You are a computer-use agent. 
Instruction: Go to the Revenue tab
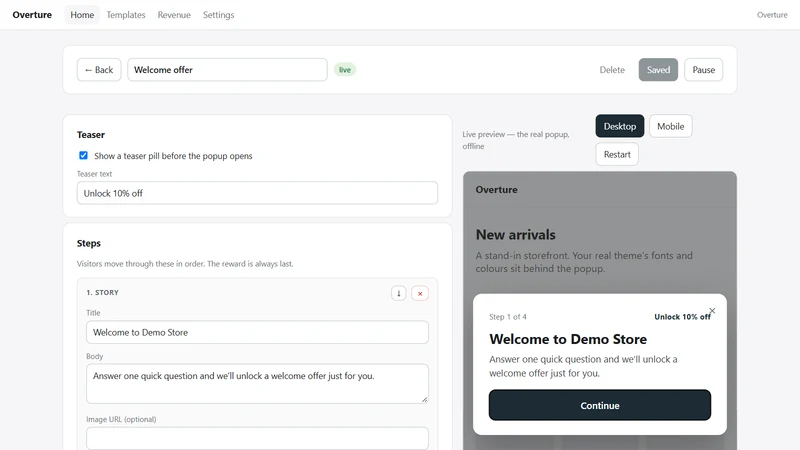point(174,15)
